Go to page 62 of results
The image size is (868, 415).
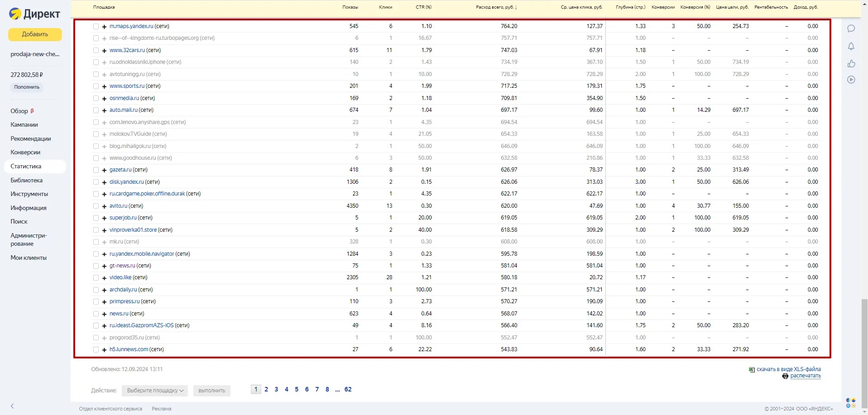click(x=348, y=389)
